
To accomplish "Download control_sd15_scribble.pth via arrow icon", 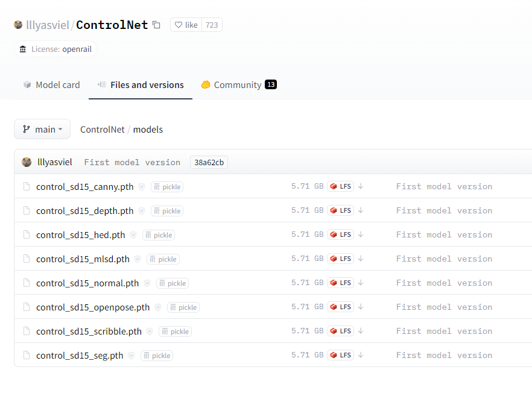I will click(361, 330).
